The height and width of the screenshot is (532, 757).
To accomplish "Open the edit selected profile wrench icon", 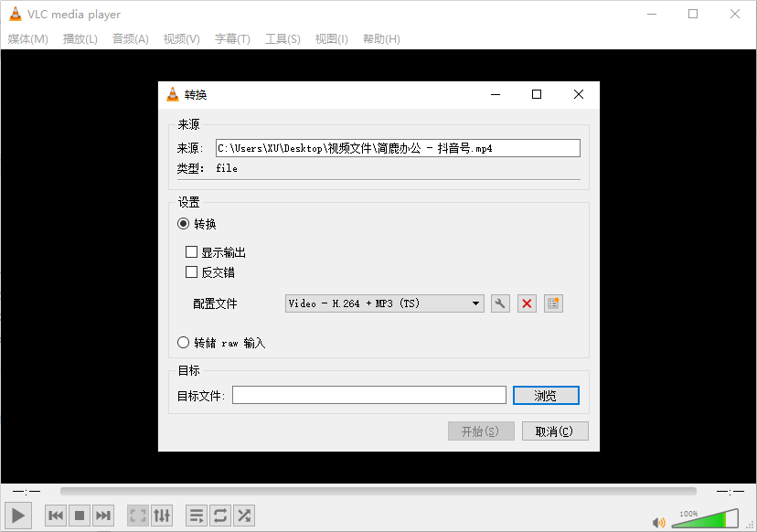I will tap(499, 303).
